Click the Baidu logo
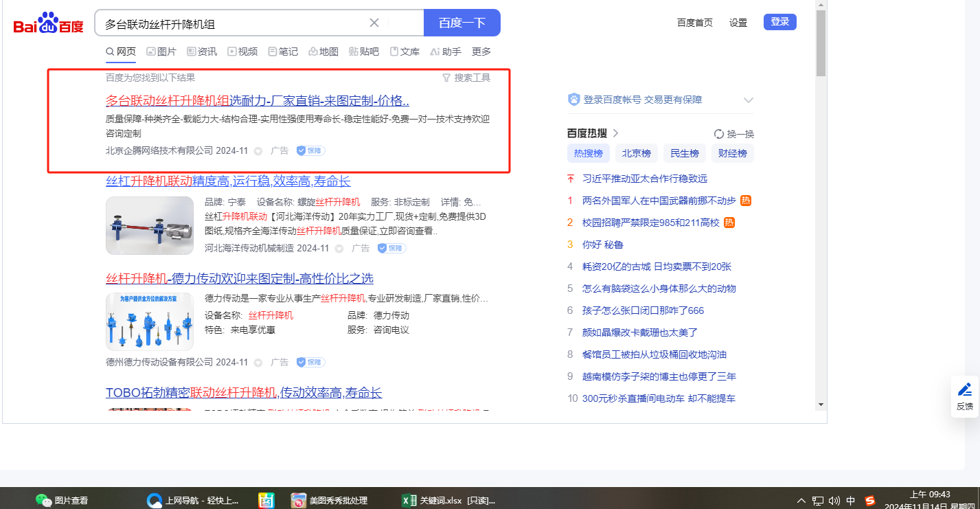980x509 pixels. 48,25
